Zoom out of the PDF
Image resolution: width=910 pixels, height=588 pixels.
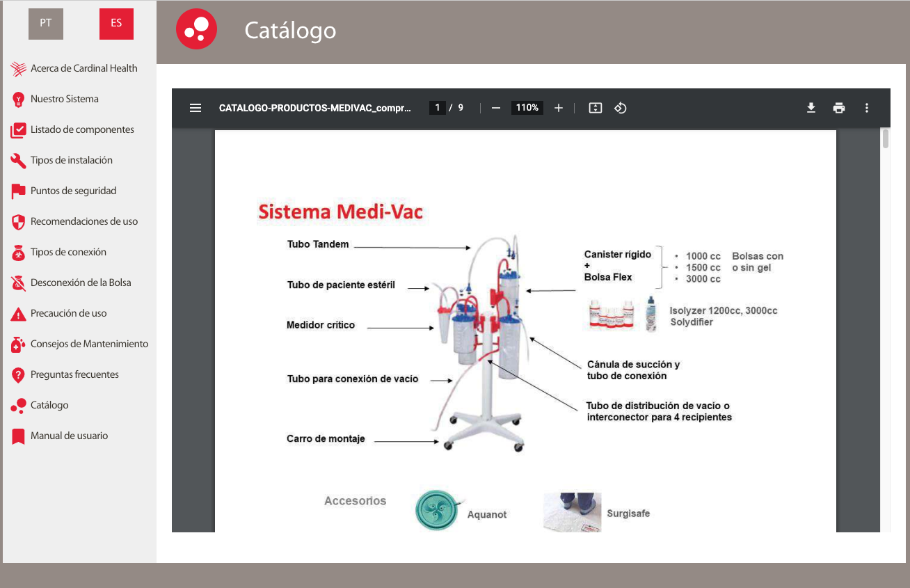click(x=496, y=108)
